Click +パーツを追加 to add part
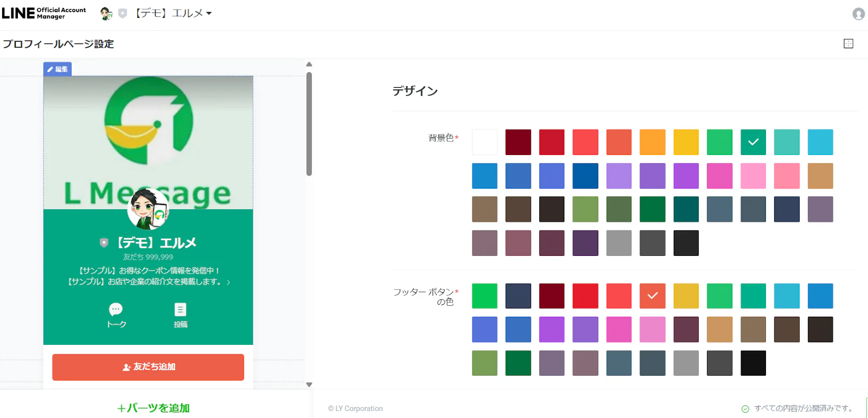 coord(154,408)
